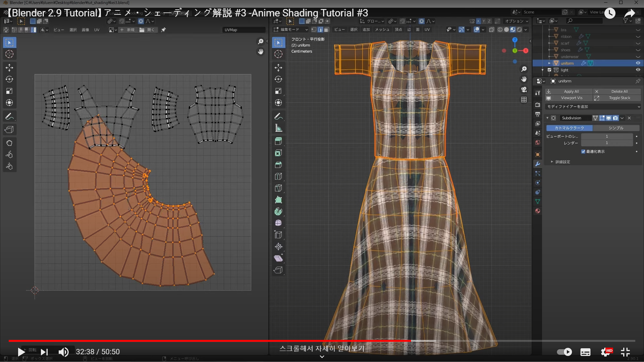Select the Loop Cut tool
The width and height of the screenshot is (644, 362).
(x=278, y=176)
